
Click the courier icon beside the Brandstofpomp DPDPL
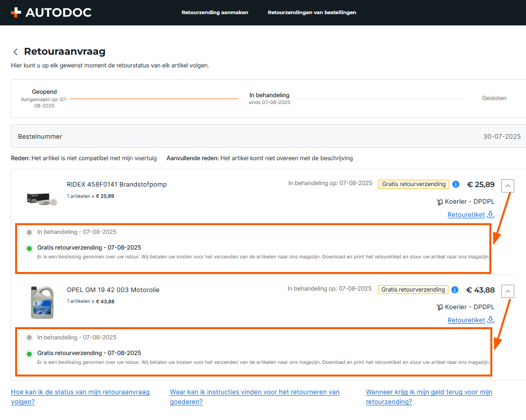coord(440,202)
